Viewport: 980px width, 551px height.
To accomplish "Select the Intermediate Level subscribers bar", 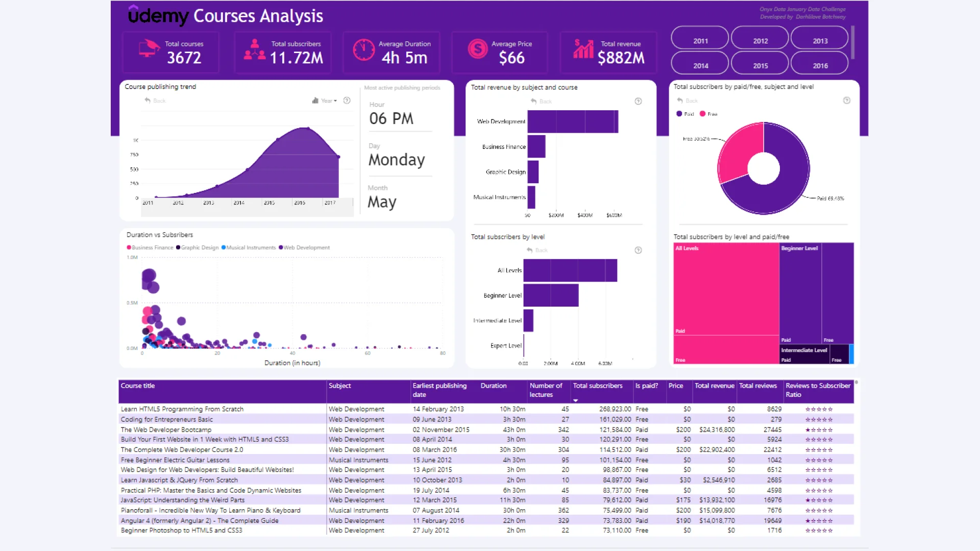I will pyautogui.click(x=528, y=320).
